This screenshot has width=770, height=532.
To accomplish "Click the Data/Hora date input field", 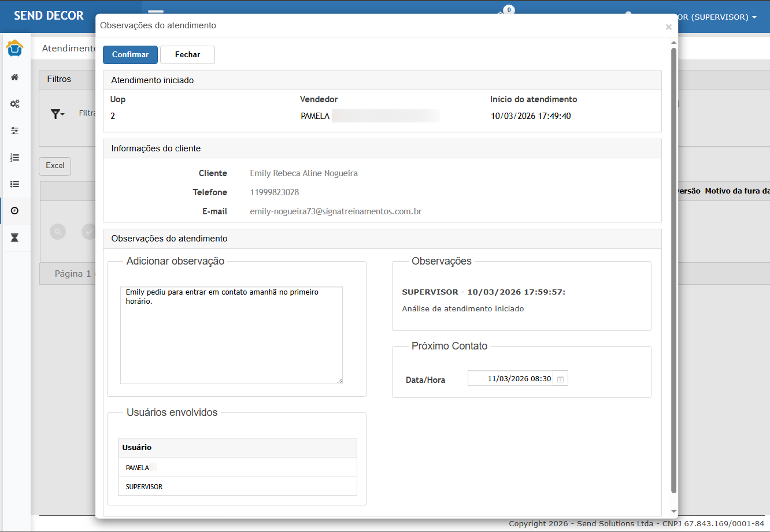I will point(510,379).
